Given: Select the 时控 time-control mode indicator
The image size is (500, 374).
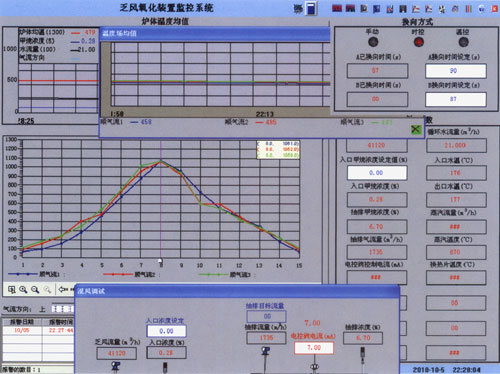Looking at the screenshot, I should point(418,42).
